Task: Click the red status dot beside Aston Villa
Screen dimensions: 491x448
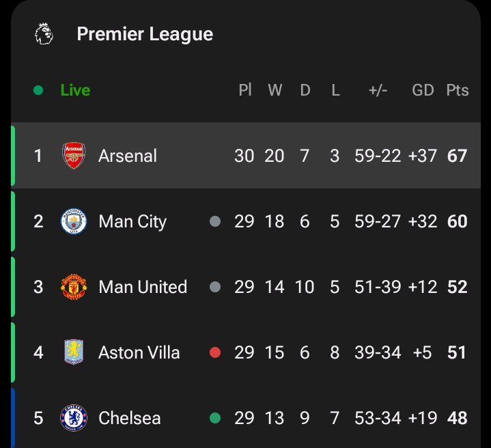Action: (x=215, y=352)
